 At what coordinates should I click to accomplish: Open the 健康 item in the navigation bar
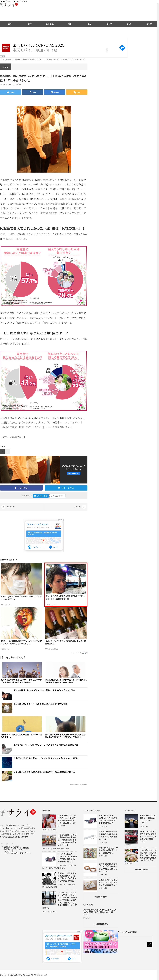69,24
